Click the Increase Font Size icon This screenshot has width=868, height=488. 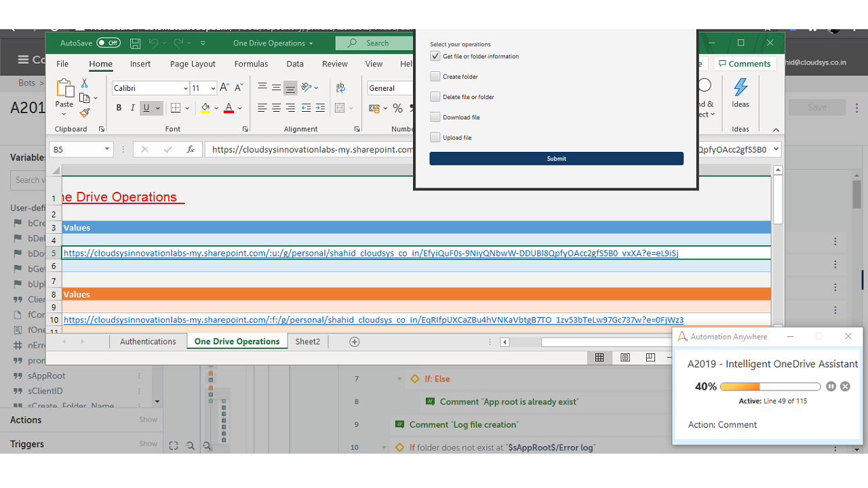coord(224,88)
